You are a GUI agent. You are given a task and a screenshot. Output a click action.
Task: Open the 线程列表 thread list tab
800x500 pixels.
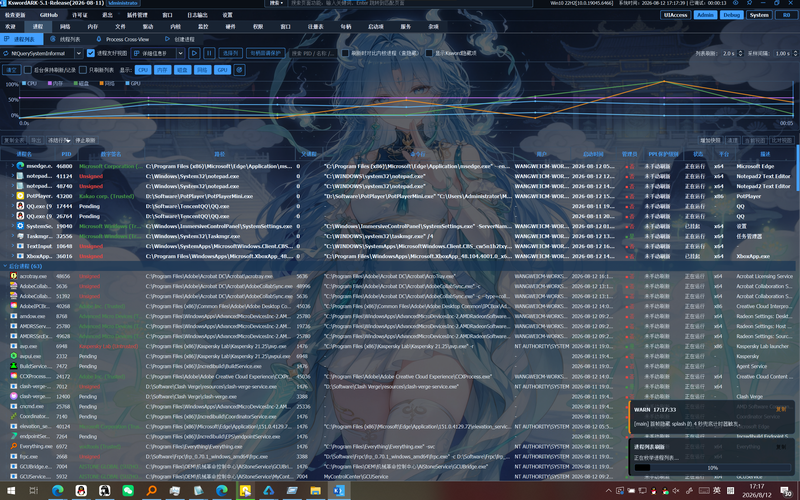point(65,39)
